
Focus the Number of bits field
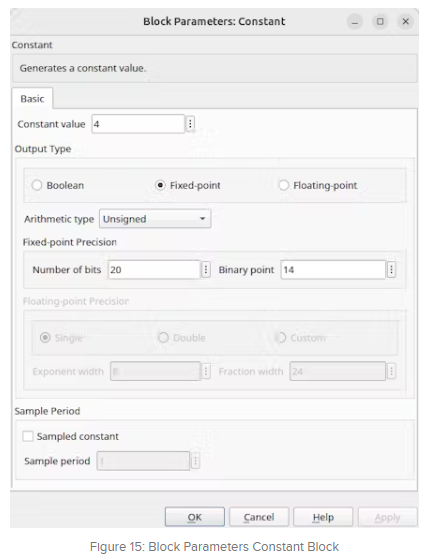tap(154, 270)
